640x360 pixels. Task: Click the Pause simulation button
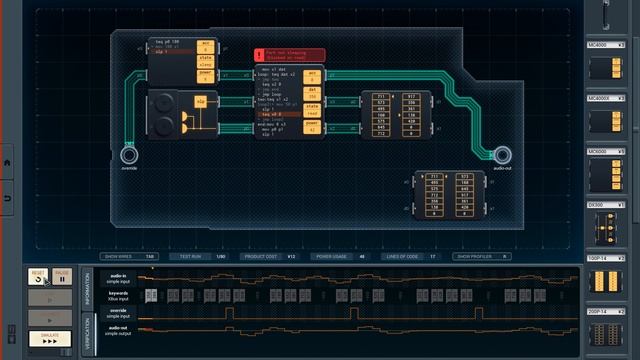(62, 277)
